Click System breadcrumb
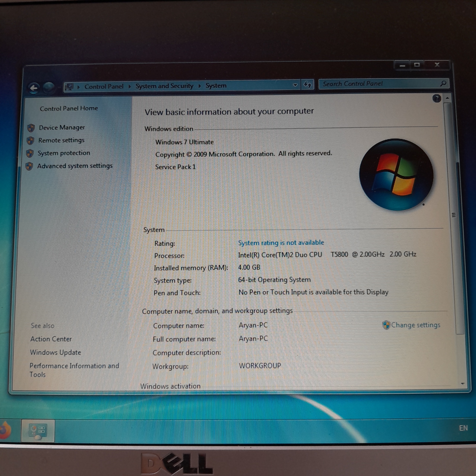Image resolution: width=476 pixels, height=476 pixels. pyautogui.click(x=216, y=86)
